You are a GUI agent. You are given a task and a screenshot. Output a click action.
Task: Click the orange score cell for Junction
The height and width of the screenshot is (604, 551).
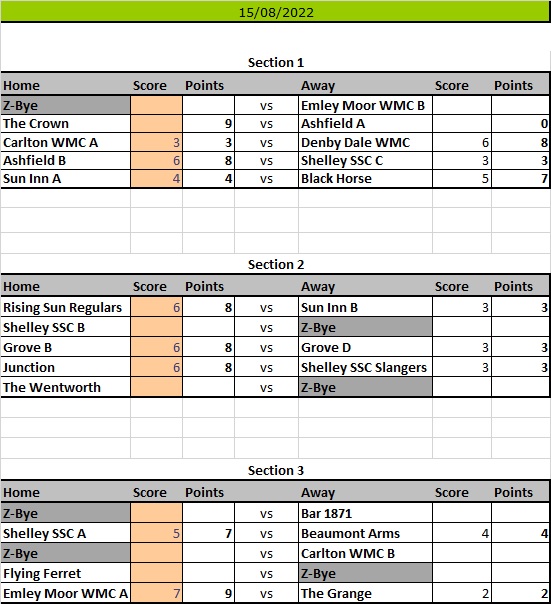click(x=156, y=367)
